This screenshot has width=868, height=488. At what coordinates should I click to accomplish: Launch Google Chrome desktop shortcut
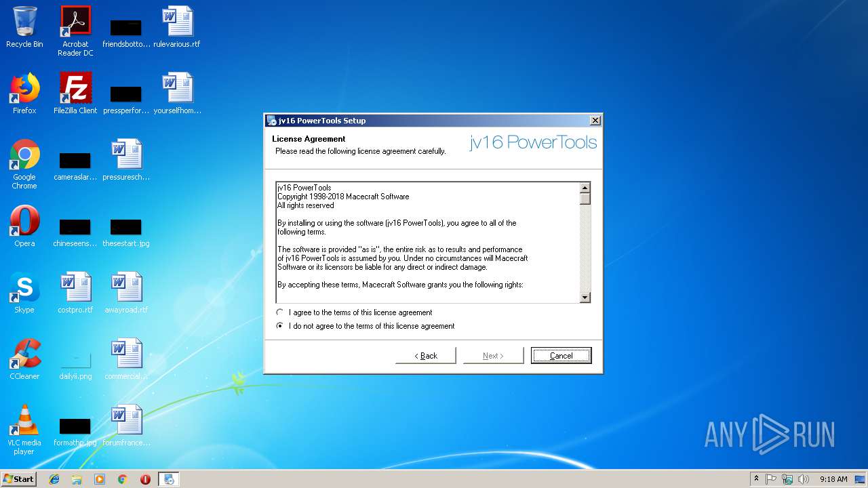(24, 165)
